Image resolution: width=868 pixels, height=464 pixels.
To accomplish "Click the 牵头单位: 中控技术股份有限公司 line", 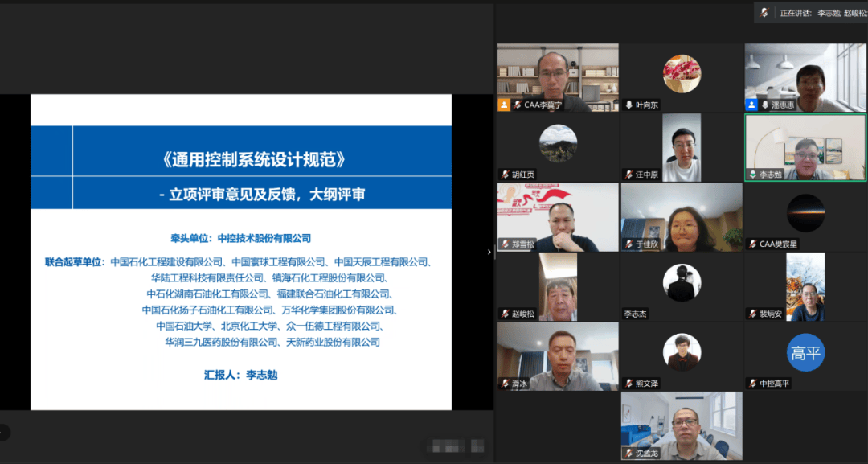I will click(x=241, y=238).
